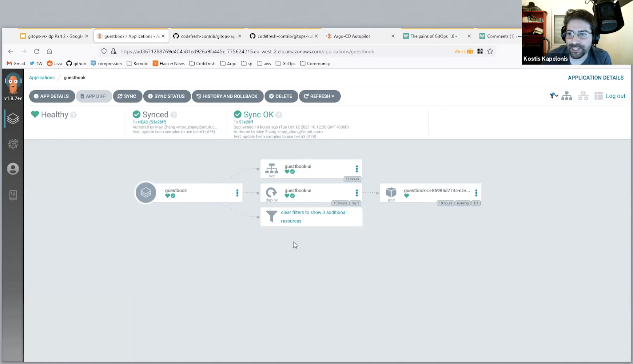Open the kebab menu of the guestbook-ui pod node
The width and height of the screenshot is (633, 364).
point(476,193)
